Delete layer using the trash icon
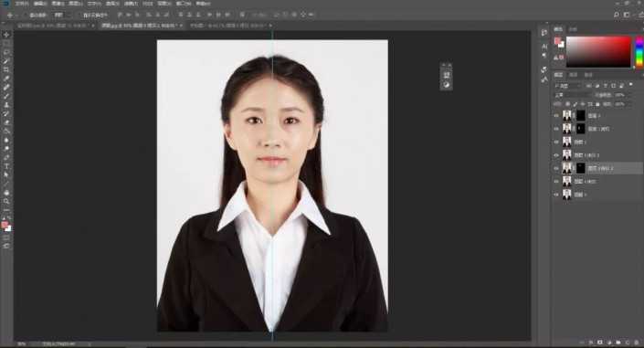This screenshot has width=644, height=348. point(636,343)
